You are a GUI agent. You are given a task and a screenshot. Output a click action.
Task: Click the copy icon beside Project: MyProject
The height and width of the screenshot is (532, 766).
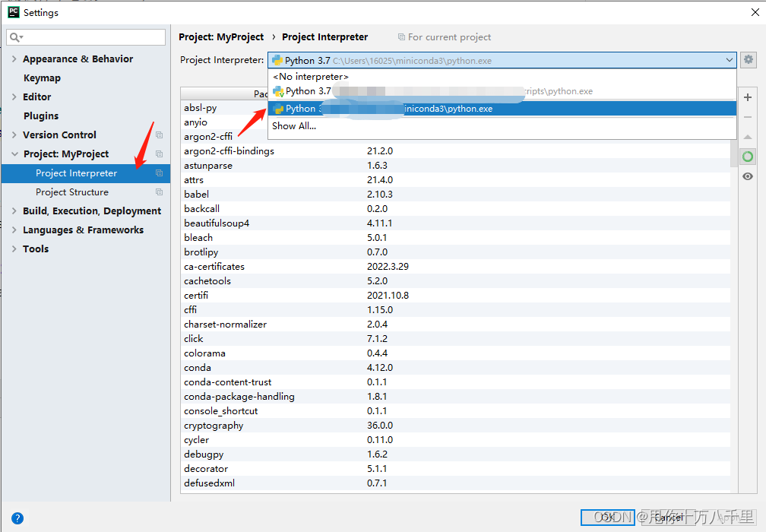click(x=159, y=154)
